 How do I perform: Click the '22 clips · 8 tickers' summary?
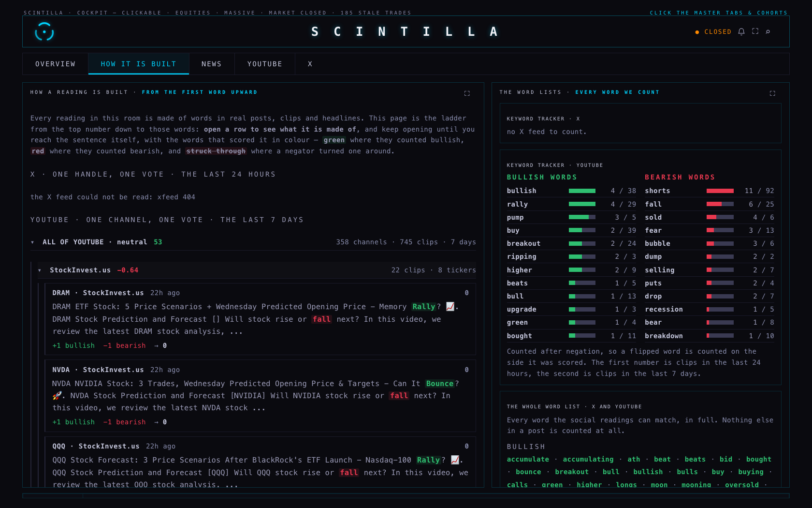(434, 270)
